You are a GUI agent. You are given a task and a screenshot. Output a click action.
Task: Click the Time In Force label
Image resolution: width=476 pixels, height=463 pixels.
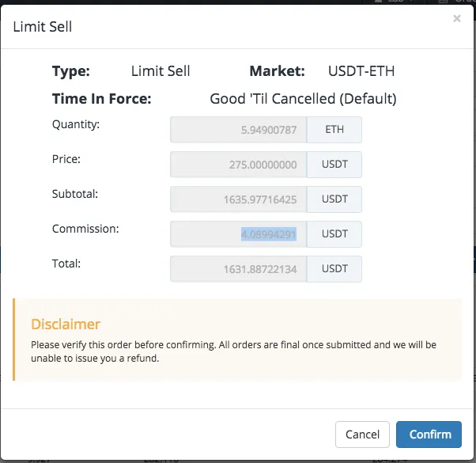[102, 99]
